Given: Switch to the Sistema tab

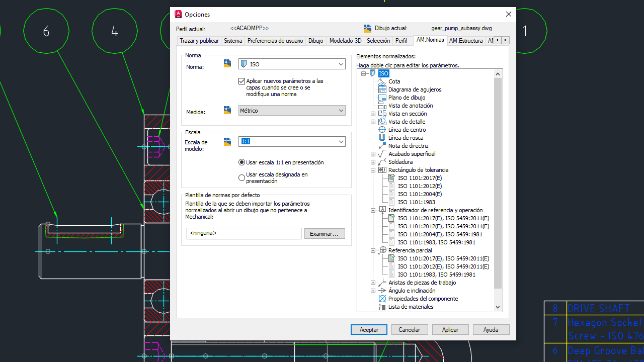Looking at the screenshot, I should (233, 41).
